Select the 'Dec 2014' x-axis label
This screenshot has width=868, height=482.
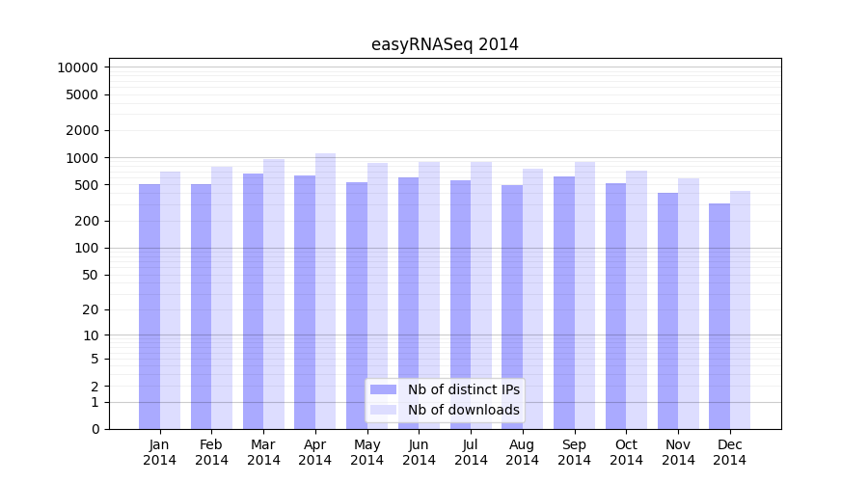coord(730,452)
